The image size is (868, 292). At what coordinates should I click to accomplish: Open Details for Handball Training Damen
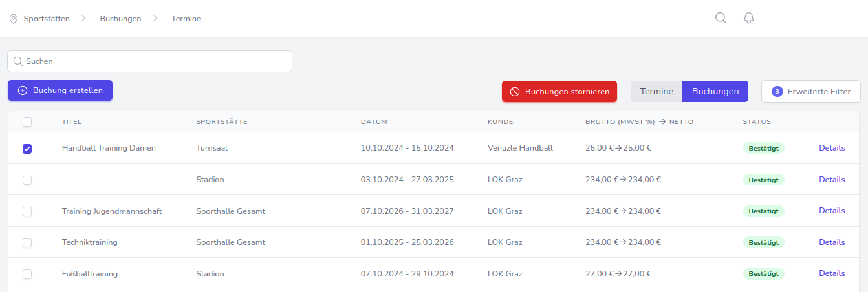tap(832, 148)
